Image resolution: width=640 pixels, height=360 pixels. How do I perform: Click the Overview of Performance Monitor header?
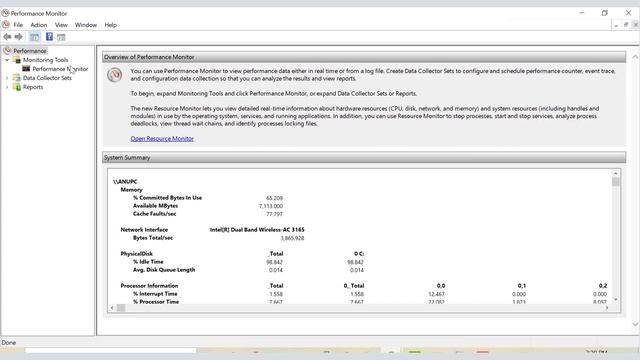[x=364, y=57]
